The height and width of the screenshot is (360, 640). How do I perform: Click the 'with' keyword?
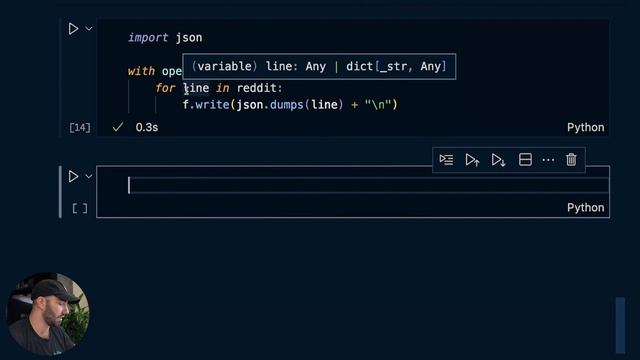click(141, 71)
